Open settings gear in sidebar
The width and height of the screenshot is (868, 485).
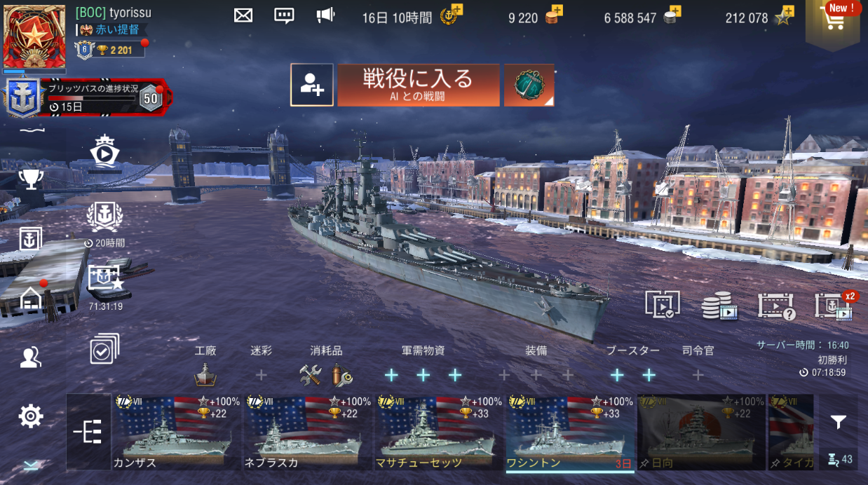click(31, 416)
